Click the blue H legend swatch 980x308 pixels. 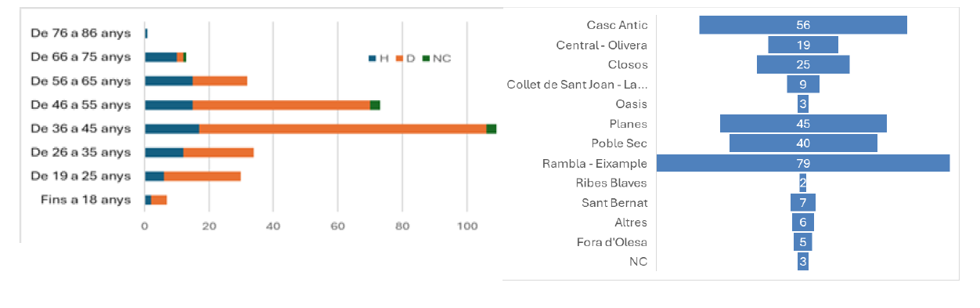372,58
